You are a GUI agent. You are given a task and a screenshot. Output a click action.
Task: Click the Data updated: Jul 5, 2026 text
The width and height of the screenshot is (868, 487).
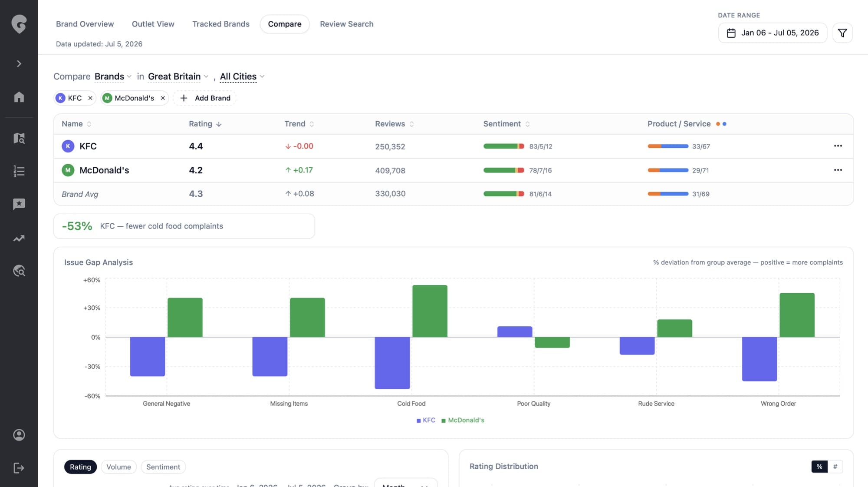click(x=99, y=44)
